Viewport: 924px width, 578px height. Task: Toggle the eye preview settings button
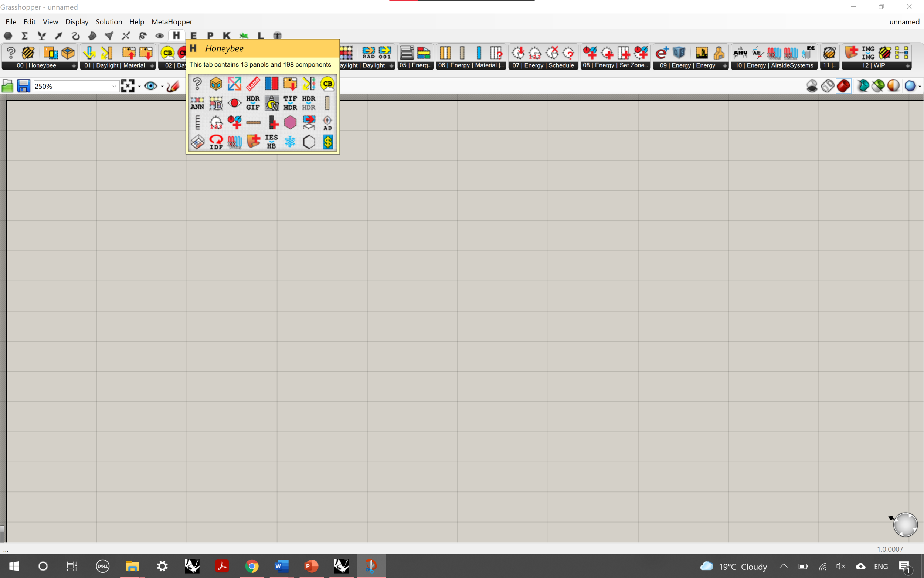(150, 86)
